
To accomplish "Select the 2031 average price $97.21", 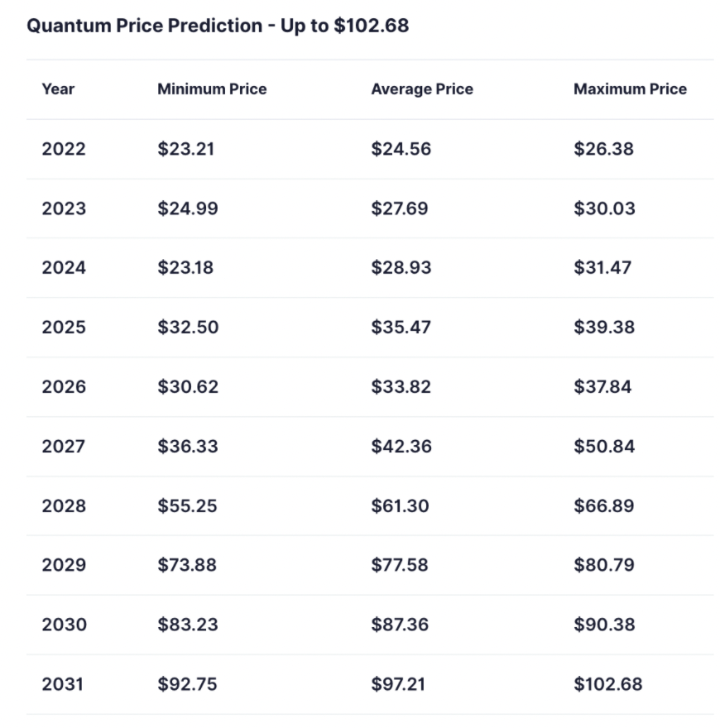I will [401, 685].
